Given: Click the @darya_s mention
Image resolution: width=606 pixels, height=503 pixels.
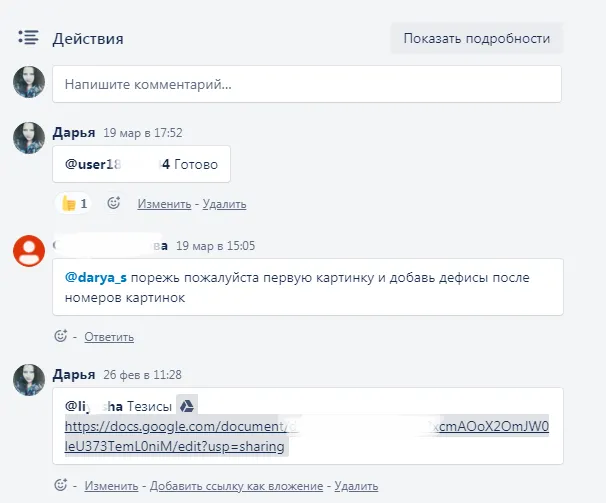Looking at the screenshot, I should 94,277.
